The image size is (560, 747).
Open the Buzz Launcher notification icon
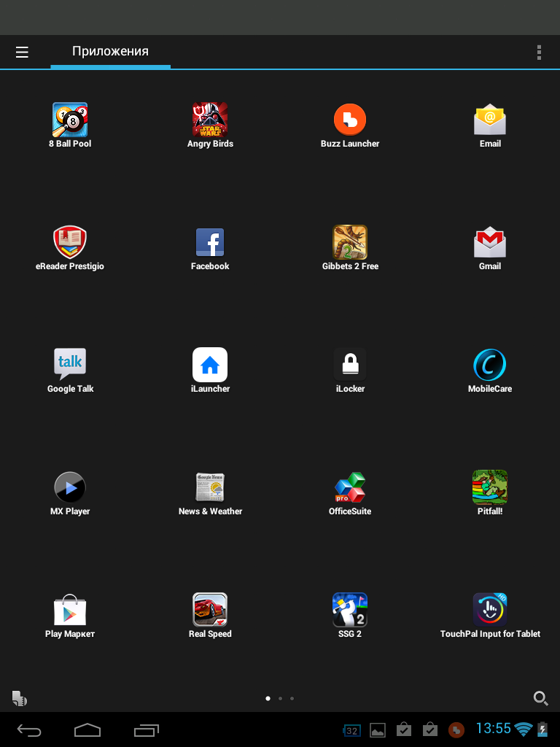pyautogui.click(x=456, y=729)
